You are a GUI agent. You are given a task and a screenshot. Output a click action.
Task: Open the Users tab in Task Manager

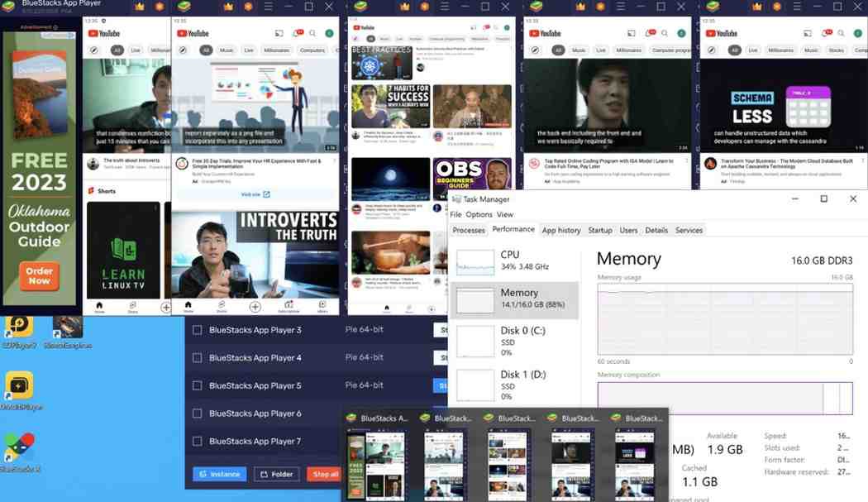tap(628, 230)
